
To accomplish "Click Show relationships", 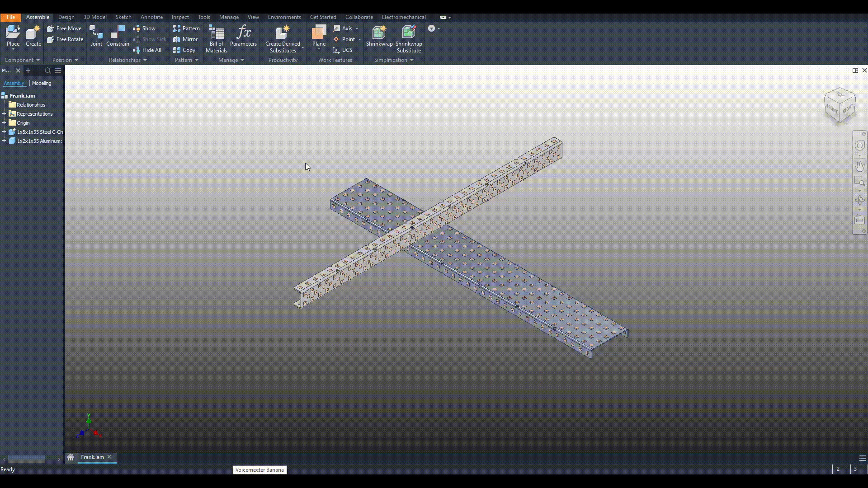I will click(144, 28).
